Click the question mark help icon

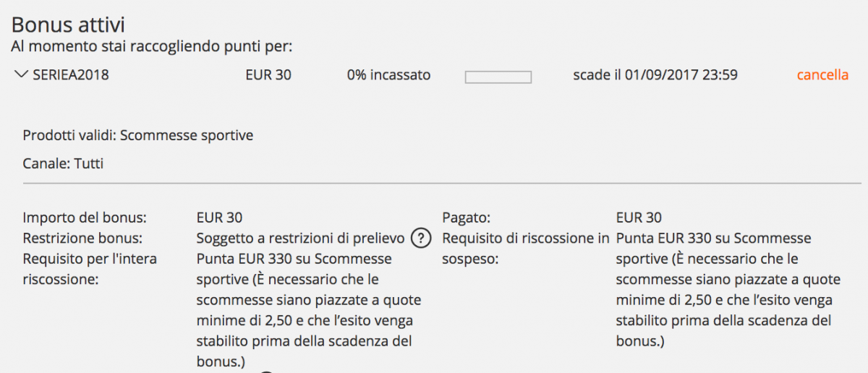pyautogui.click(x=420, y=239)
